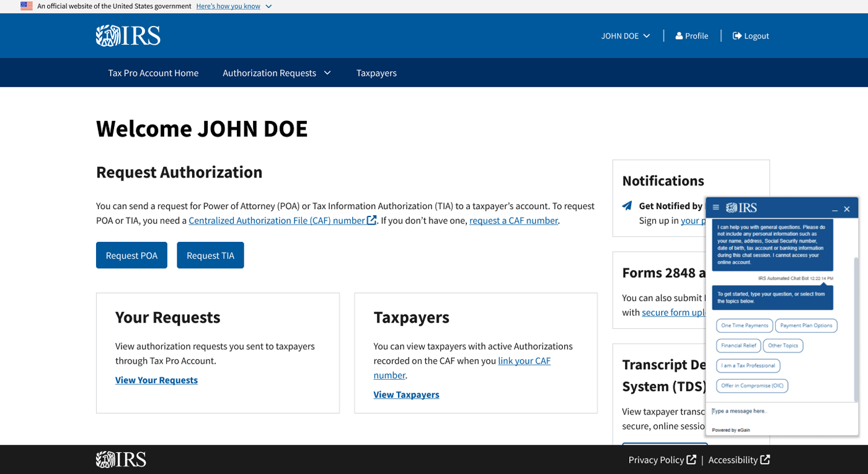Open Centralized Authorization File (CAF) number link
Viewport: 868px width, 474px height.
tap(283, 220)
